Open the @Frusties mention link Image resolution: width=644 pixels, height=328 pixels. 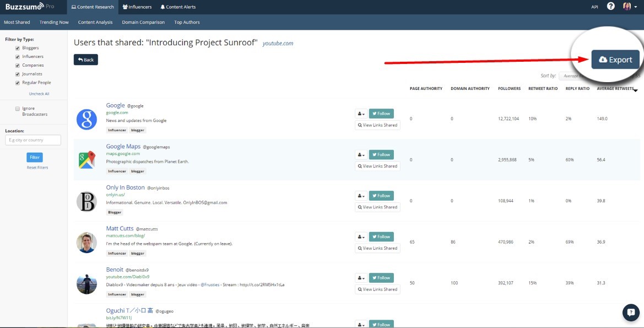[x=210, y=284]
